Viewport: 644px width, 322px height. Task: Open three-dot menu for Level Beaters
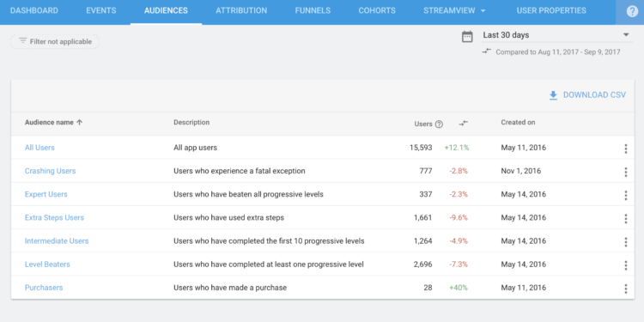point(625,265)
